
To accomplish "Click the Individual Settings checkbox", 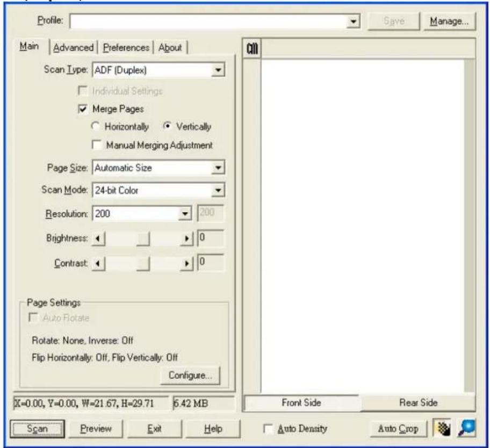I will tap(83, 91).
